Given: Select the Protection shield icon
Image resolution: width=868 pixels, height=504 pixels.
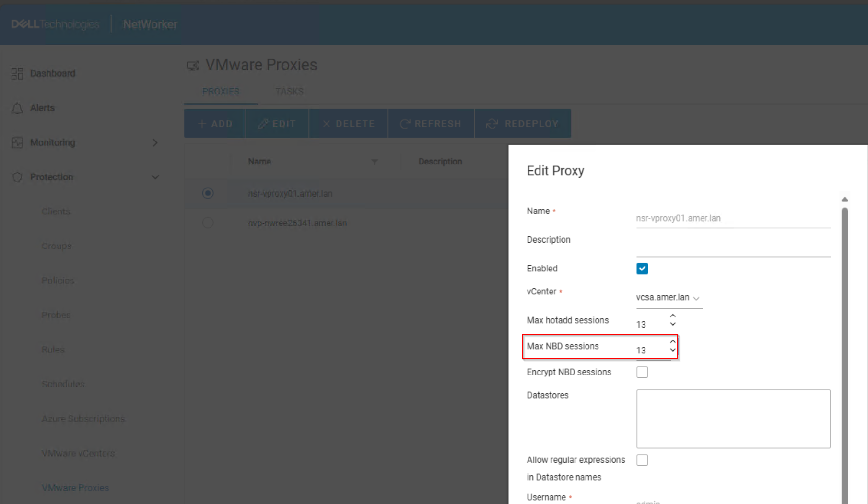Looking at the screenshot, I should click(17, 177).
